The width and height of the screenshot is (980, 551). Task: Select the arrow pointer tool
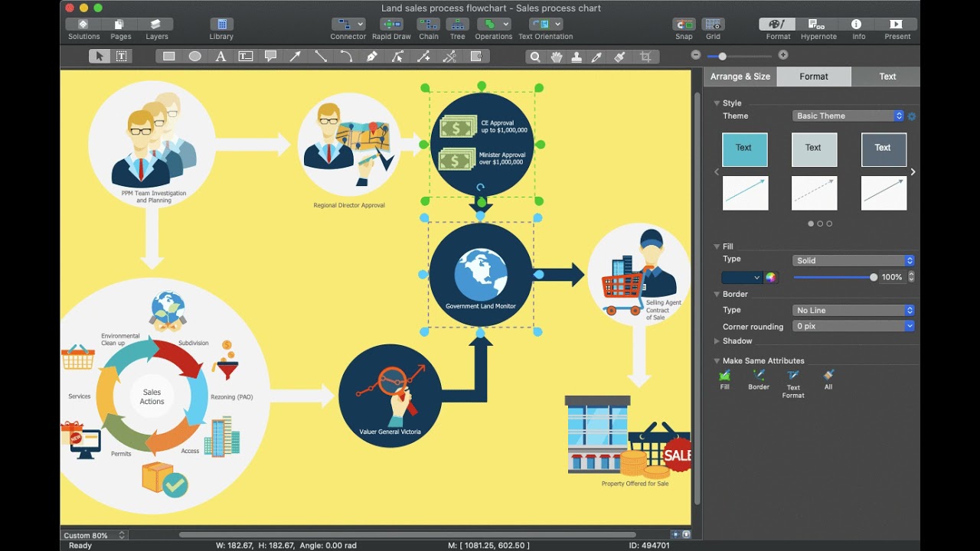(x=99, y=56)
